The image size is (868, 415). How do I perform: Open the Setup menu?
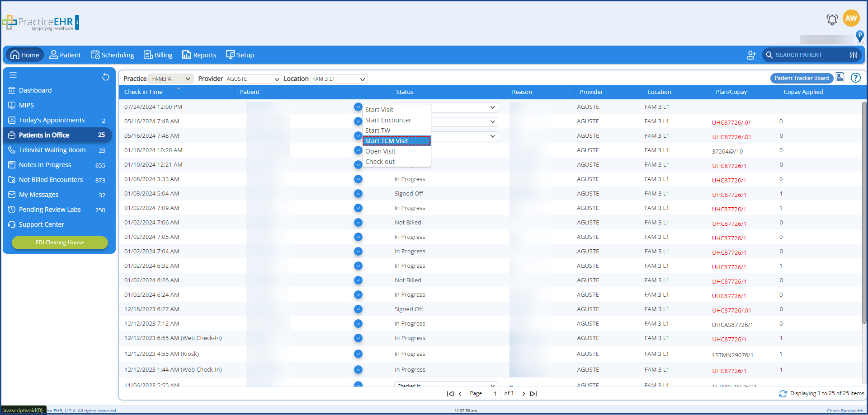click(240, 55)
